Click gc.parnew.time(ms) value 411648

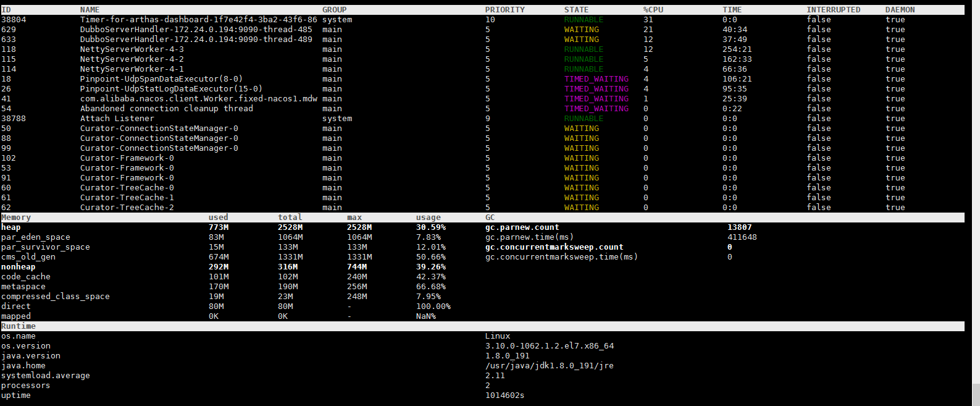742,237
